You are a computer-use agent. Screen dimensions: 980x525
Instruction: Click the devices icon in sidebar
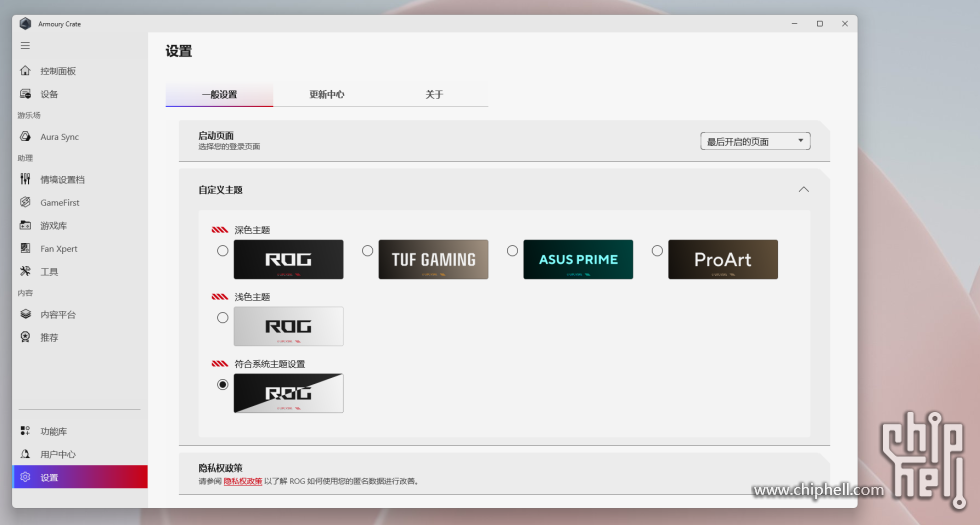tap(25, 94)
